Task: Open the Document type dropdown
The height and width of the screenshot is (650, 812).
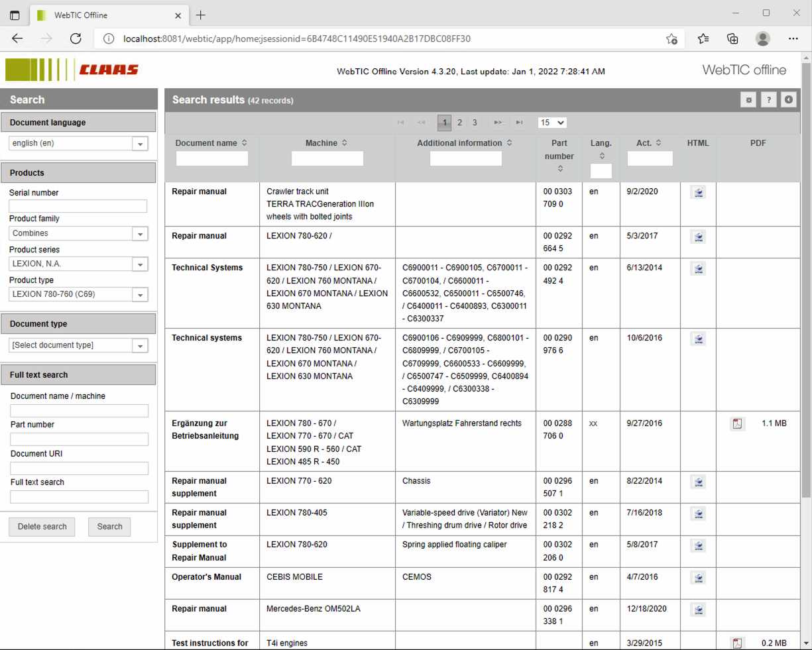Action: pos(140,346)
